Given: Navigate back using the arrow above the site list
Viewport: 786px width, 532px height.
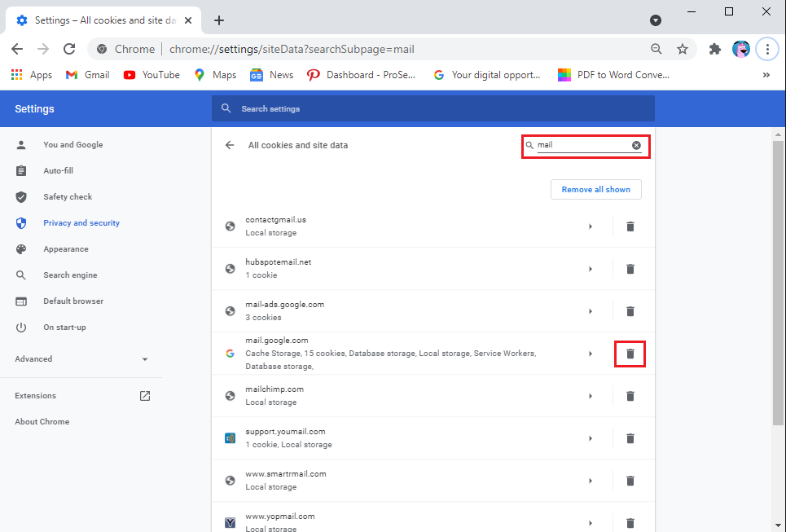Looking at the screenshot, I should click(x=229, y=145).
